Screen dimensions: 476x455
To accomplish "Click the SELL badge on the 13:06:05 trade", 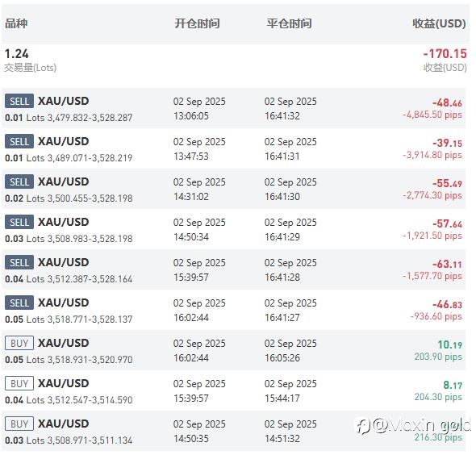I will [x=19, y=101].
